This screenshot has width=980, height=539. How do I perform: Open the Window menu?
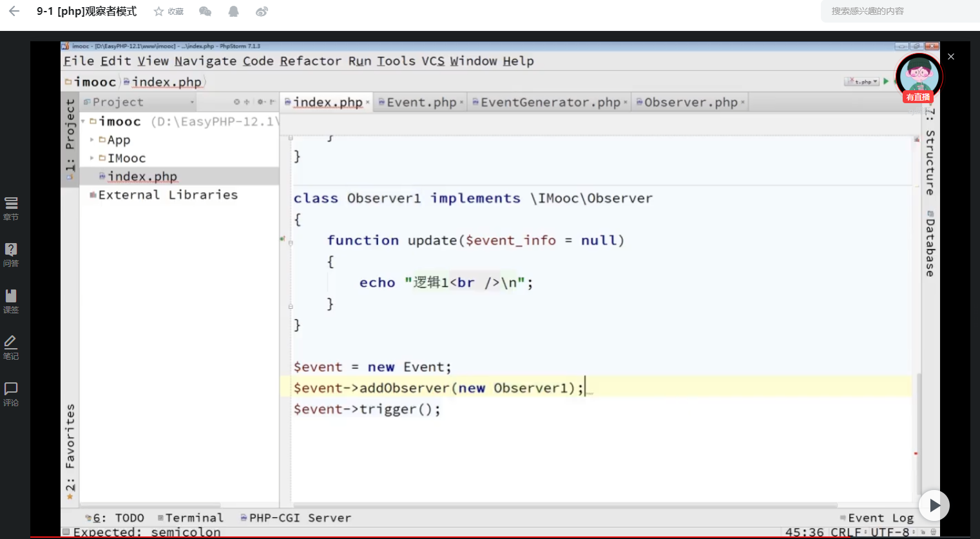tap(474, 61)
